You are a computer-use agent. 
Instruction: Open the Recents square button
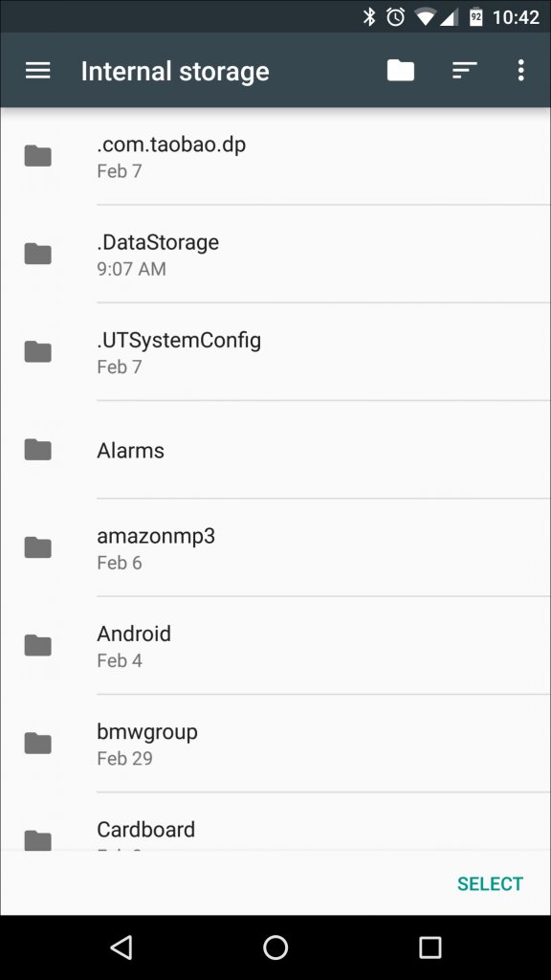[x=430, y=947]
